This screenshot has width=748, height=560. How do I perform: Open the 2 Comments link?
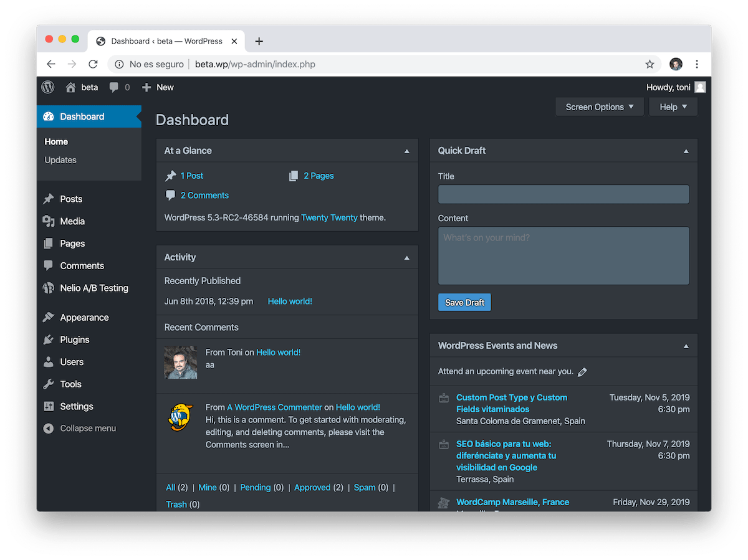(204, 195)
